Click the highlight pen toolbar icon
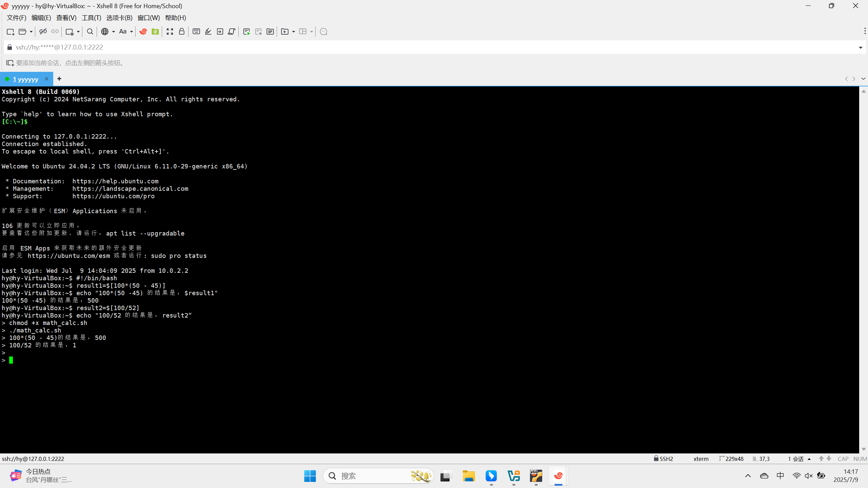 click(208, 32)
